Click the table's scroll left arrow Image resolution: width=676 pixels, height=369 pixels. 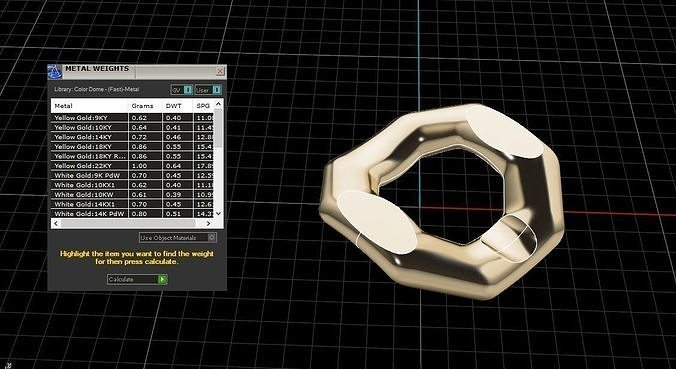click(56, 223)
